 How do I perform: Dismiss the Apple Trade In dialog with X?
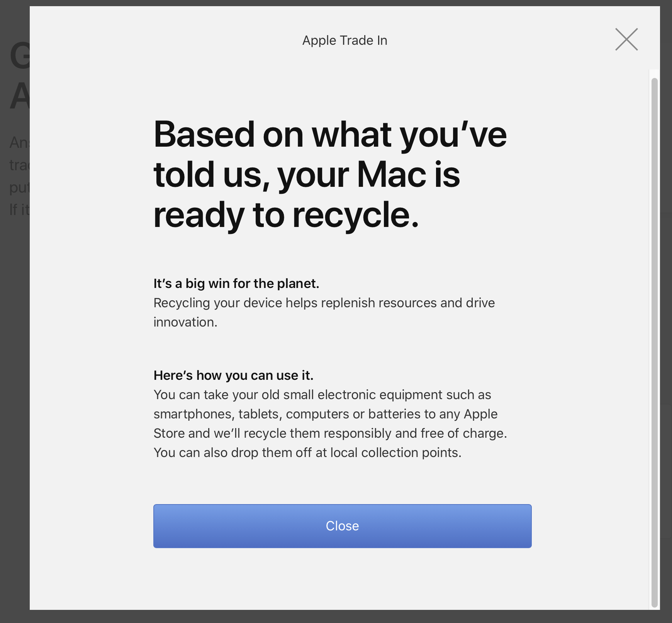(626, 39)
